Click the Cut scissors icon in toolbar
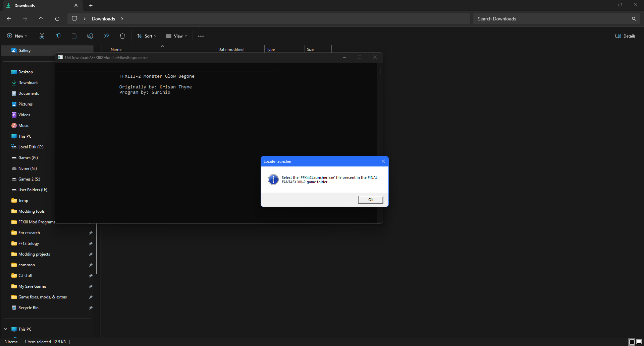The image size is (644, 346). tap(42, 36)
